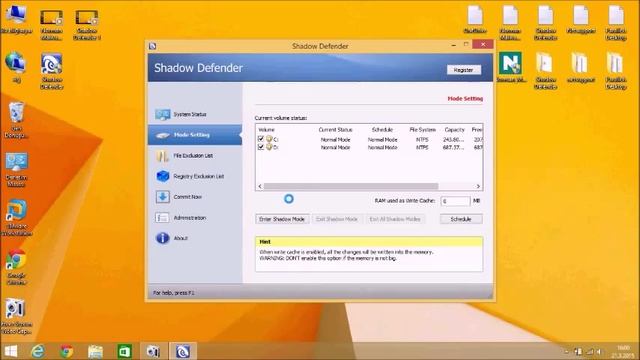
Task: Click the 'Mode Setting' red page heading
Action: coord(465,99)
